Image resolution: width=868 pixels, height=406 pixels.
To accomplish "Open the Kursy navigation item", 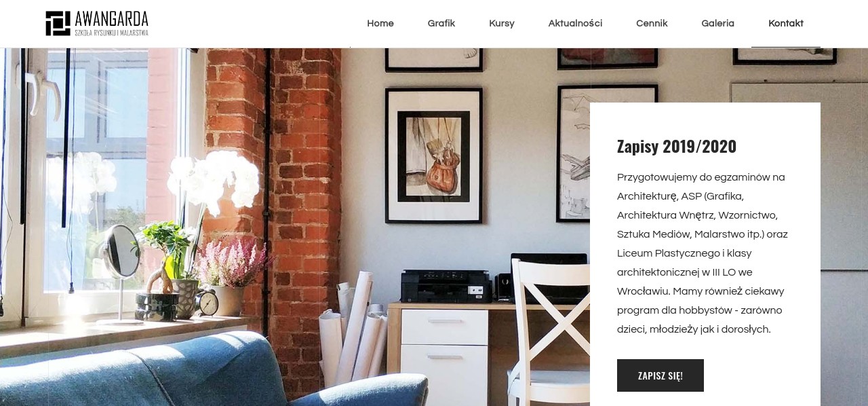I will (x=502, y=23).
